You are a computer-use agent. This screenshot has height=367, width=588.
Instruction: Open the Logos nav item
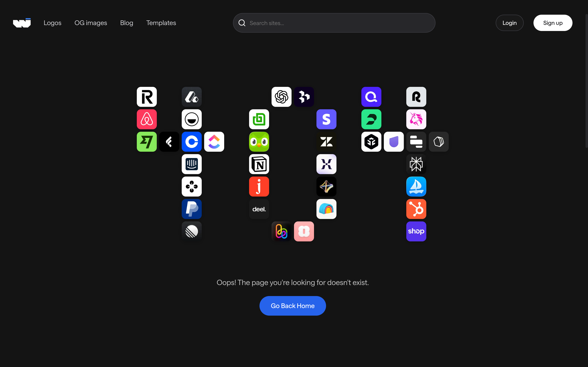52,23
